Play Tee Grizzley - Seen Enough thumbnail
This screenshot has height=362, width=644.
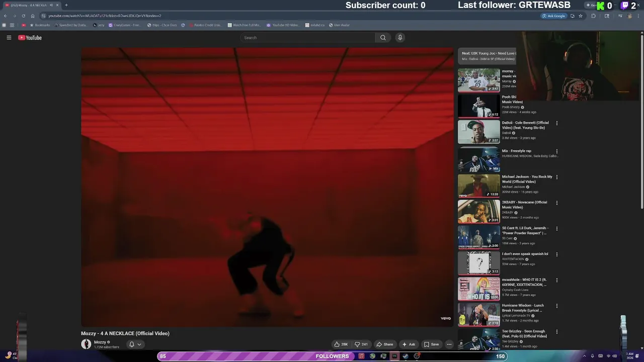479,339
